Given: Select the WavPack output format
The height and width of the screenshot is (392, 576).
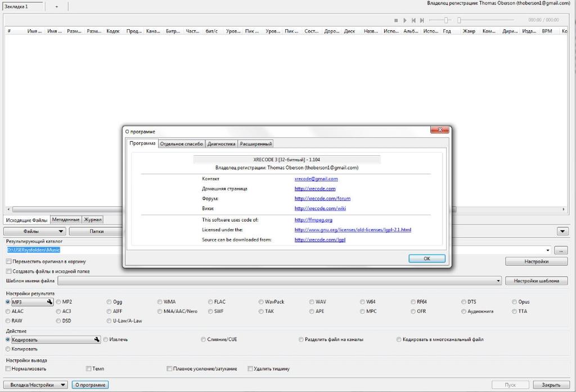Looking at the screenshot, I should pos(271,301).
